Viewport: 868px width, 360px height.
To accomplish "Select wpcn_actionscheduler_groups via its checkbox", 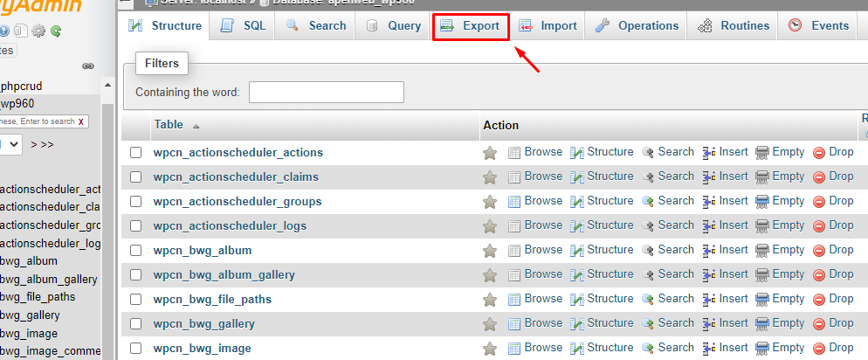I will point(135,202).
